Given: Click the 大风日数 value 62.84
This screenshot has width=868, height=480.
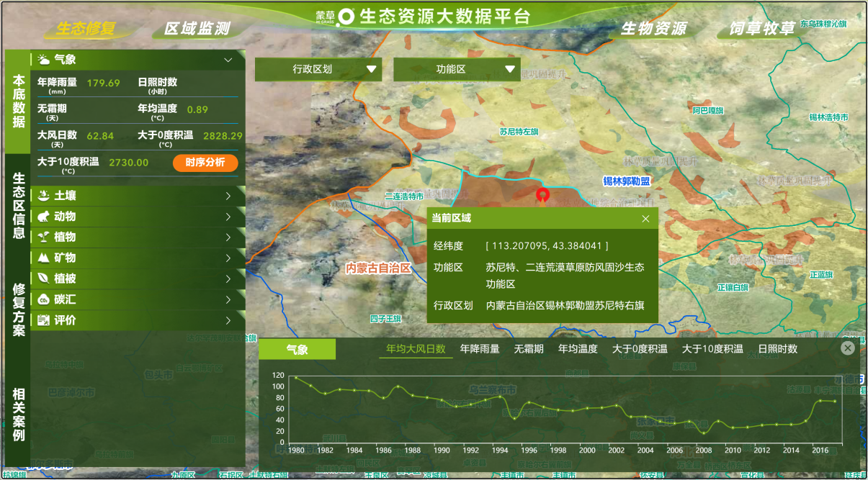Looking at the screenshot, I should coord(100,135).
